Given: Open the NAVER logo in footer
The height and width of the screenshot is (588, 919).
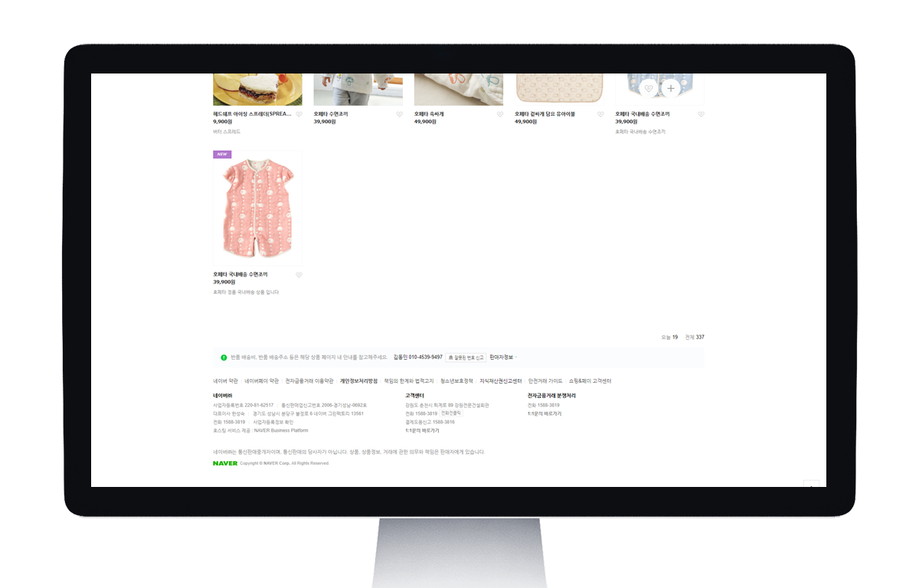Looking at the screenshot, I should click(x=225, y=463).
